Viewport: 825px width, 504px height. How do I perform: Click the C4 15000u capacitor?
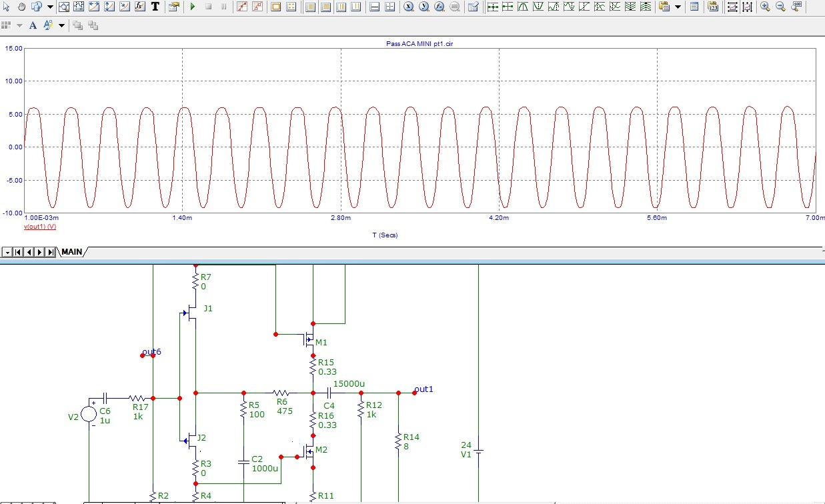329,393
